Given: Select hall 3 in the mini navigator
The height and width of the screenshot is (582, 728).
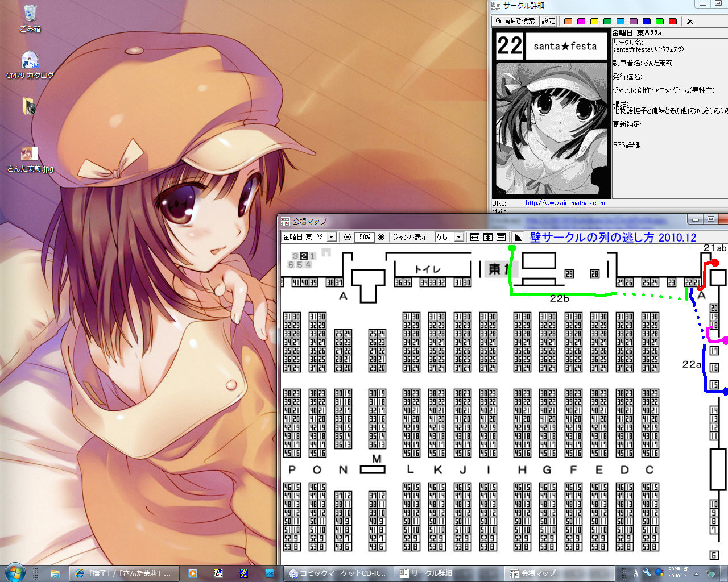Looking at the screenshot, I should tap(295, 256).
